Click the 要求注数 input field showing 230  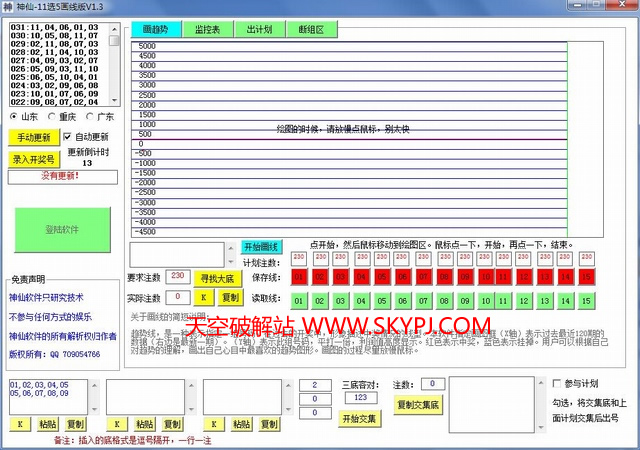[177, 276]
